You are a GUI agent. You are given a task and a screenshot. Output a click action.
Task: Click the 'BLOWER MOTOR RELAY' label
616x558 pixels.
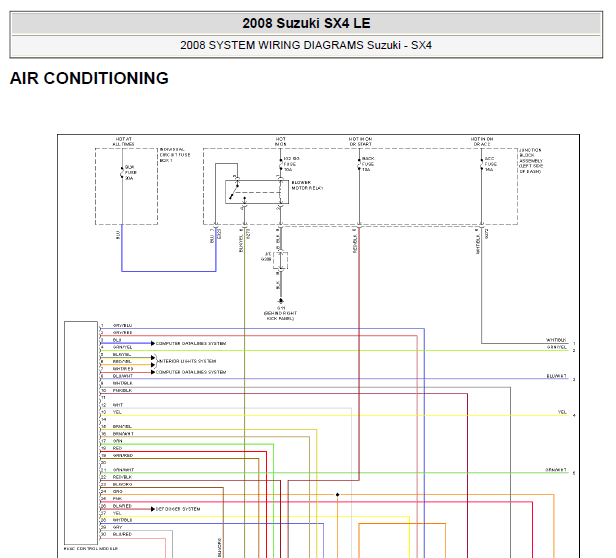click(x=307, y=185)
